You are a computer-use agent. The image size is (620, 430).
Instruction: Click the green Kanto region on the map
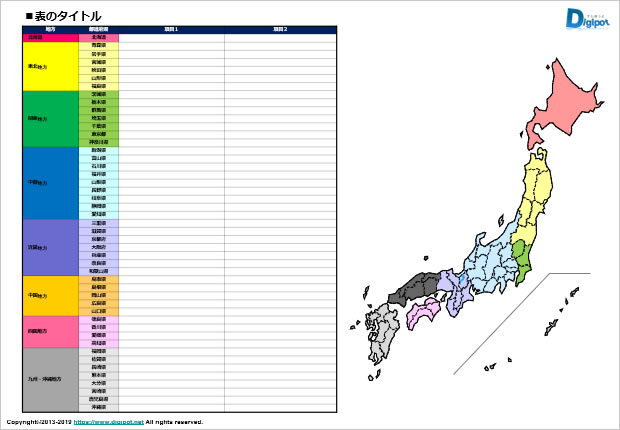[x=520, y=260]
